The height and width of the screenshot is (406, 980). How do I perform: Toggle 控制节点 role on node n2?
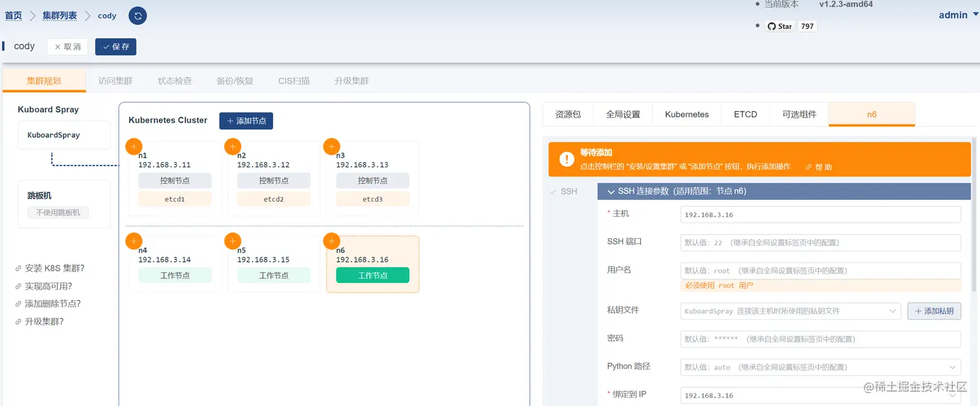pos(274,180)
